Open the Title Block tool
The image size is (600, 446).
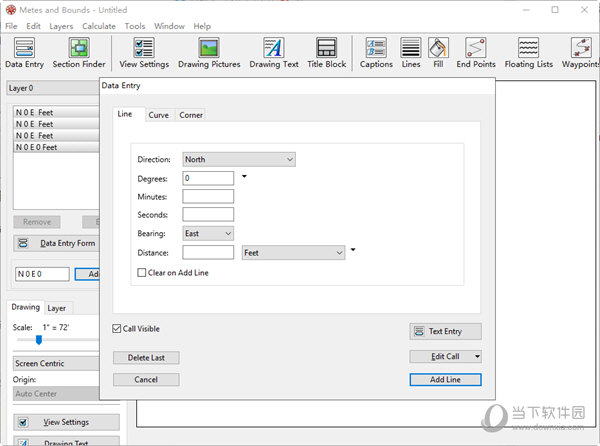point(326,53)
